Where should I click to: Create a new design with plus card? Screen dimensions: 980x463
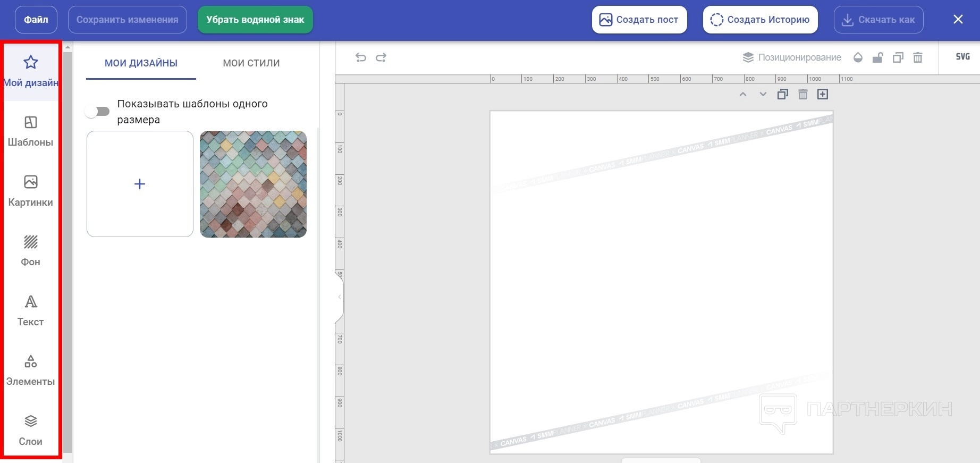(140, 184)
